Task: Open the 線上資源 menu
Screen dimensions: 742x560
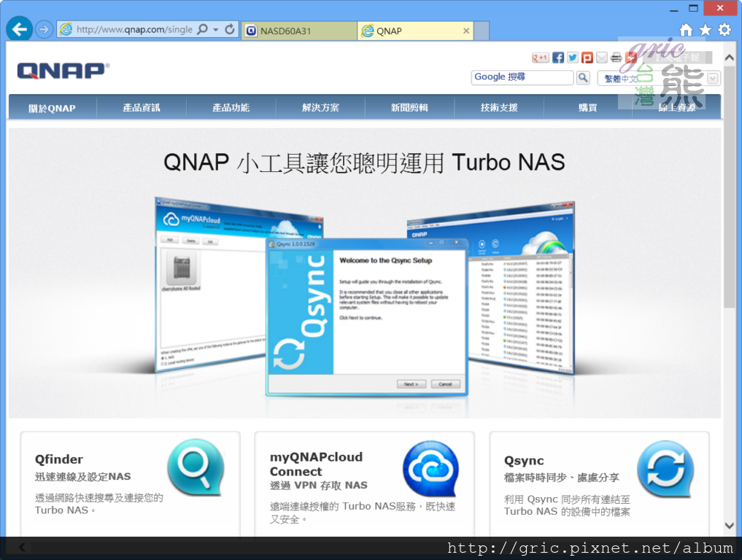Action: coord(676,108)
